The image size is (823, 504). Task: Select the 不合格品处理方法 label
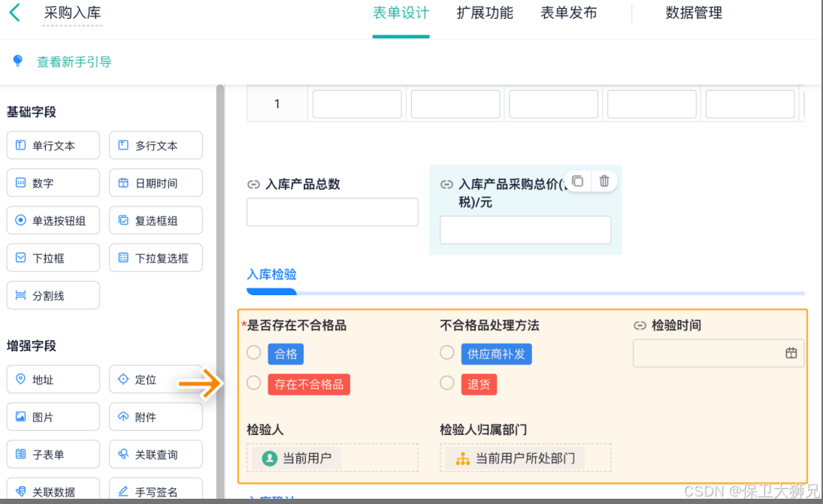pyautogui.click(x=490, y=325)
